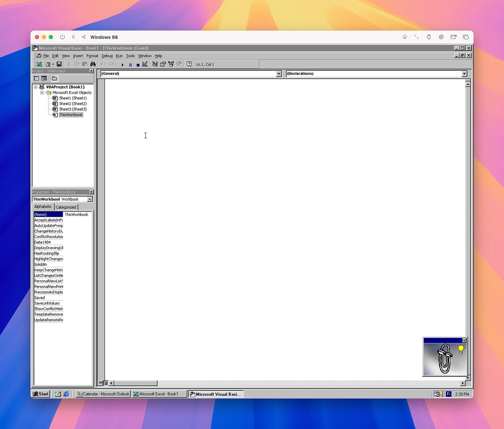
Task: Click the Office Assistant help icon
Action: [189, 64]
